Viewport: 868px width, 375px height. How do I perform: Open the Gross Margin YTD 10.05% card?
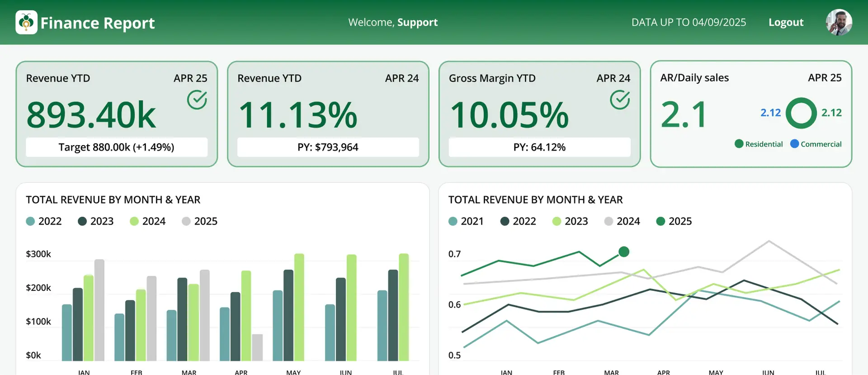(x=539, y=114)
